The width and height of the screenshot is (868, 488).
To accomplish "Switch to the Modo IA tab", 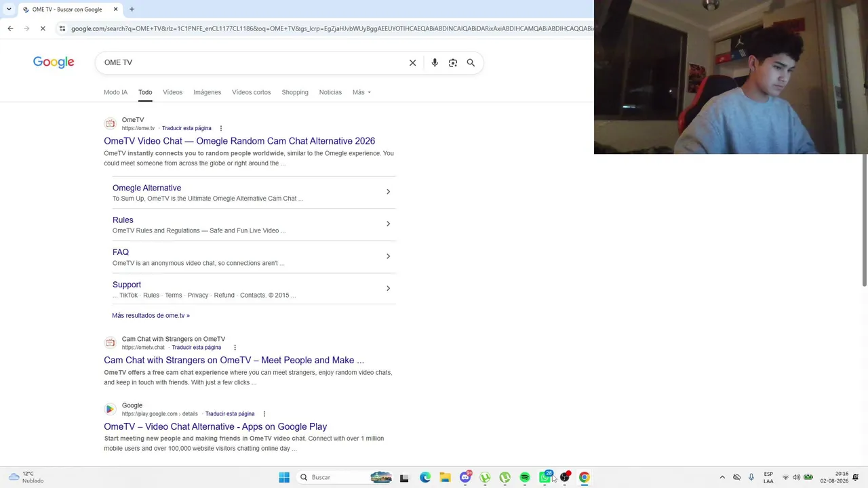I will 115,92.
